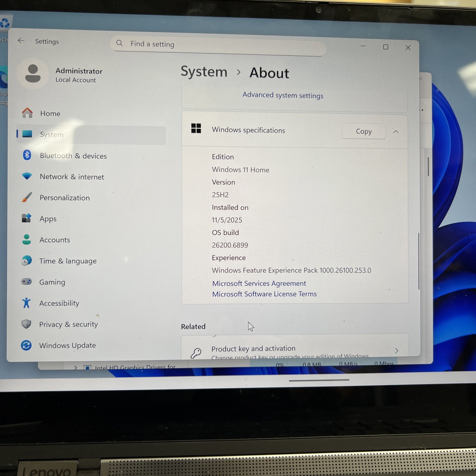Click the Network Wi-Fi icon

(27, 176)
